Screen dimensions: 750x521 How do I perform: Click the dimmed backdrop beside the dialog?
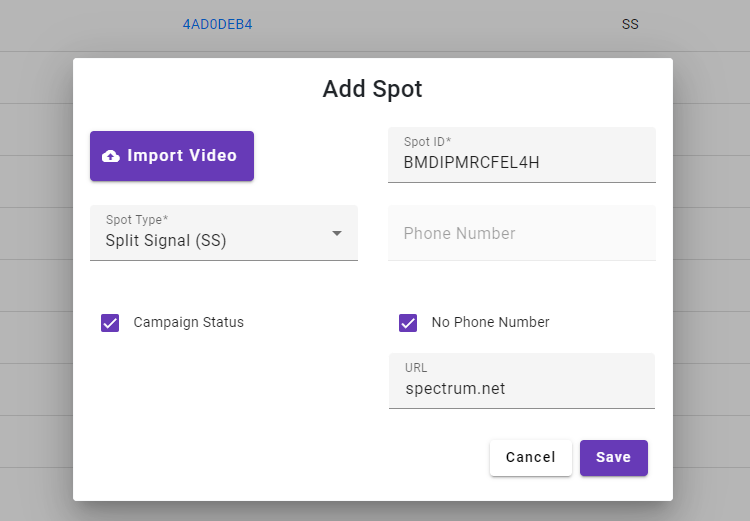(36, 287)
